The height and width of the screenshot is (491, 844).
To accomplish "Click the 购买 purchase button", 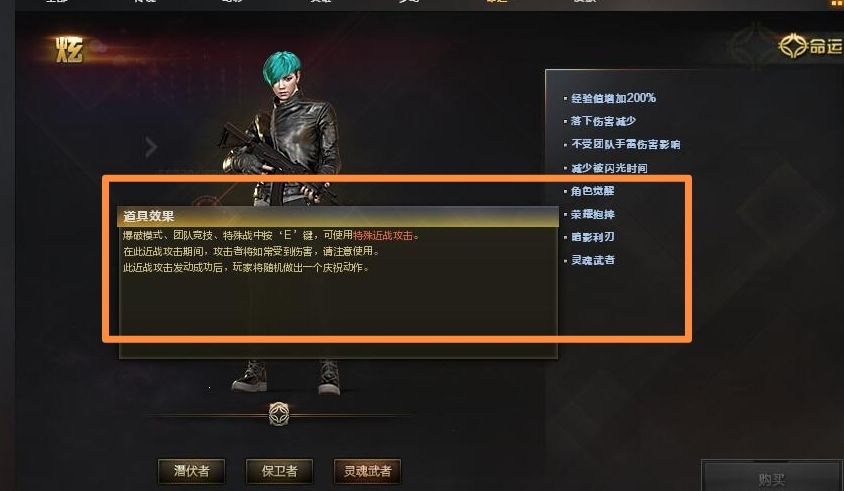I will (x=772, y=476).
